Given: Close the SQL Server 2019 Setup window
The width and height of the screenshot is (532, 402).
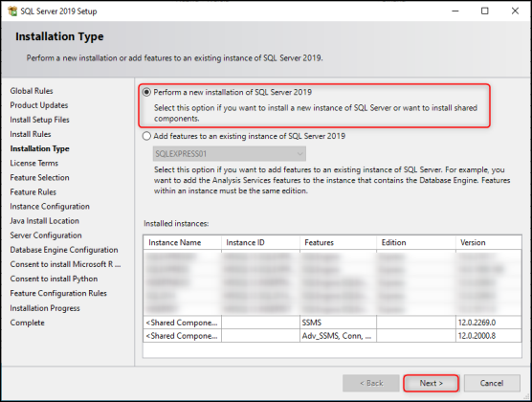Looking at the screenshot, I should 515,11.
